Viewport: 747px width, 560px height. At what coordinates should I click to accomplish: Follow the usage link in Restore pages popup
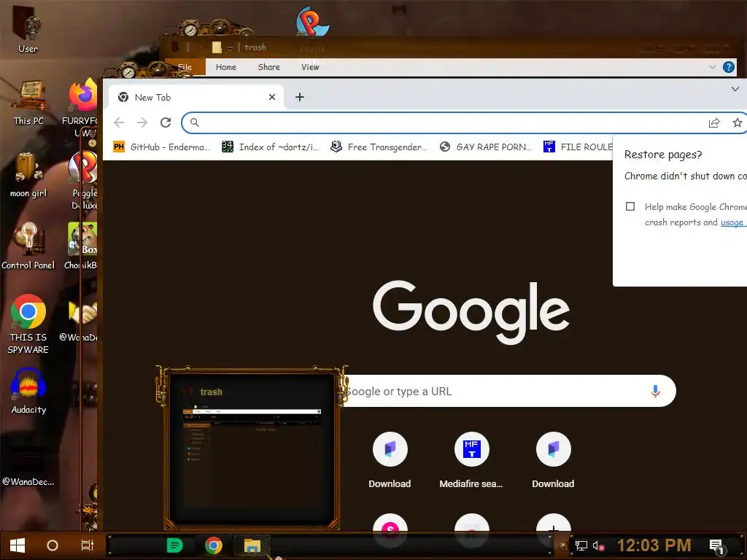click(x=732, y=222)
